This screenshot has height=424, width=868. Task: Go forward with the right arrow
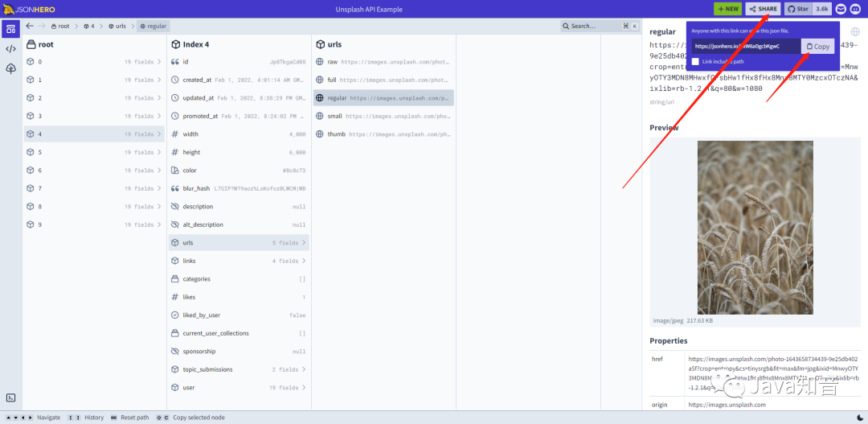41,26
